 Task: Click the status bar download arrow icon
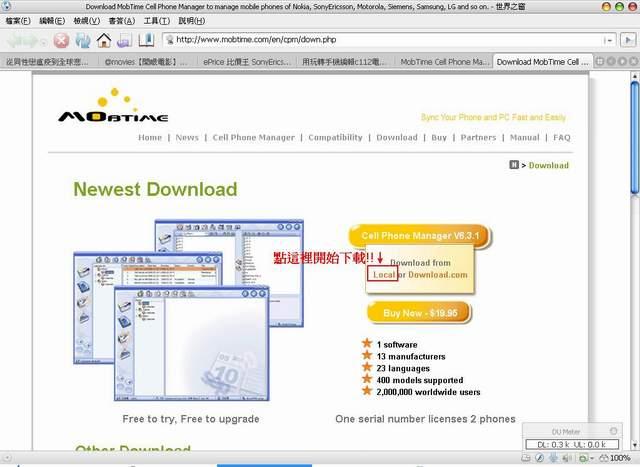[x=553, y=458]
